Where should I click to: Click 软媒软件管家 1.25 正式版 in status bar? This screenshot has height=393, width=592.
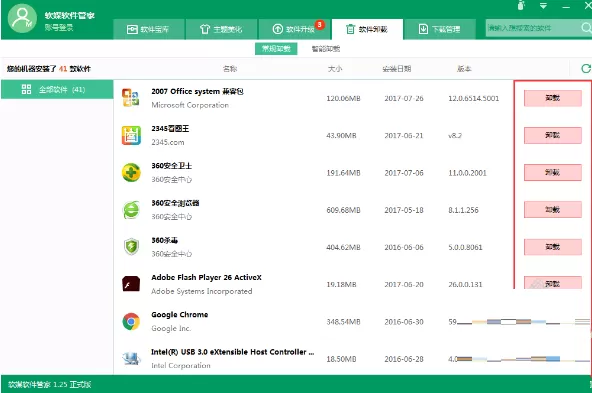49,384
